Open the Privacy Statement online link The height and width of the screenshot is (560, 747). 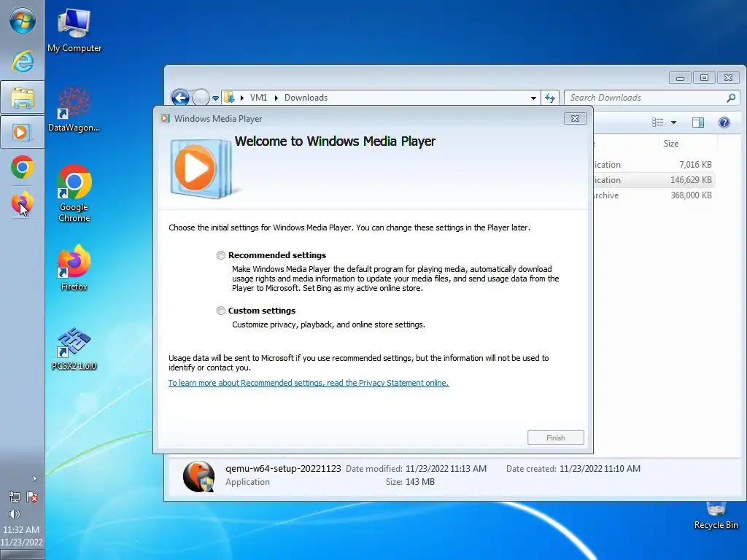tap(309, 383)
